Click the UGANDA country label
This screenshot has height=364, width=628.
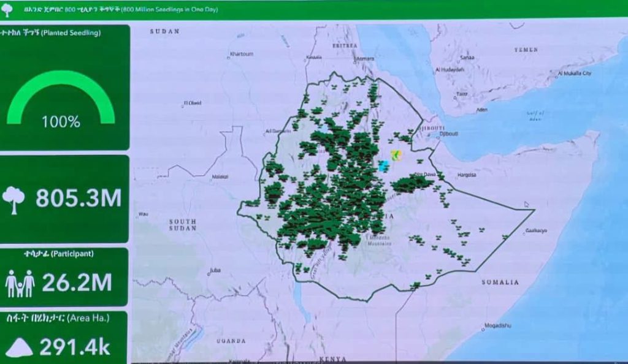coord(231,341)
